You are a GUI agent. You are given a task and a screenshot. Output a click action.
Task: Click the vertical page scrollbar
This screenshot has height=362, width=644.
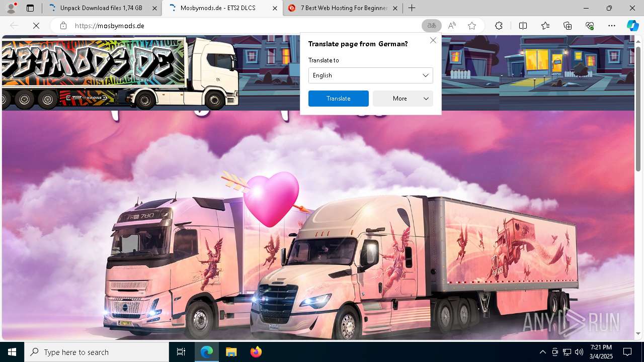[x=638, y=108]
